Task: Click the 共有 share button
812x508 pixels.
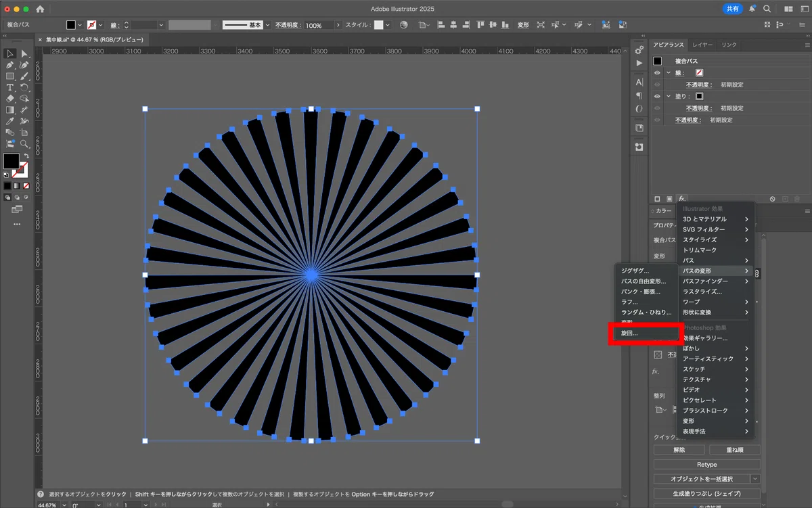Action: coord(732,9)
